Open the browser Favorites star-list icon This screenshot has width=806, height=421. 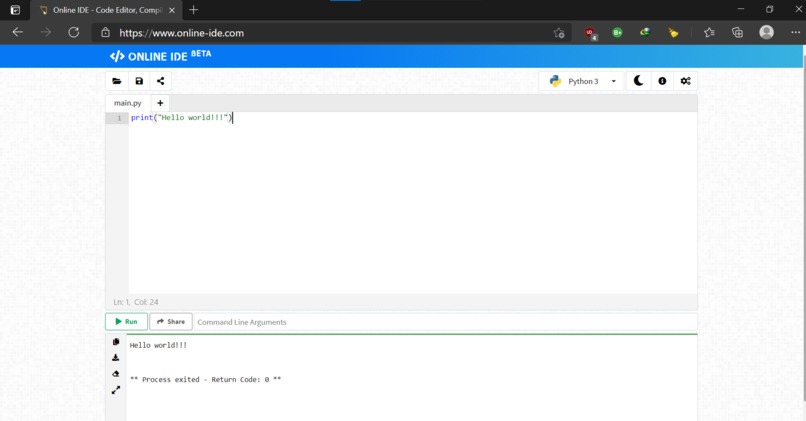[x=709, y=32]
